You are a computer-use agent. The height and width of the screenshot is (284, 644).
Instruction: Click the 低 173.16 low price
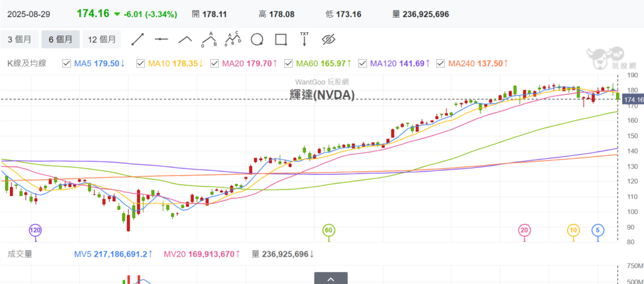click(343, 14)
